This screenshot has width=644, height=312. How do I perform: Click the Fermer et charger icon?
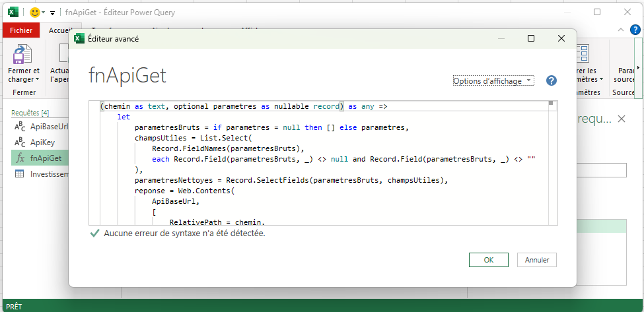click(x=22, y=55)
